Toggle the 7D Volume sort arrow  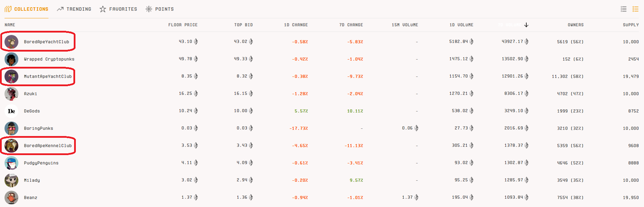tap(526, 25)
